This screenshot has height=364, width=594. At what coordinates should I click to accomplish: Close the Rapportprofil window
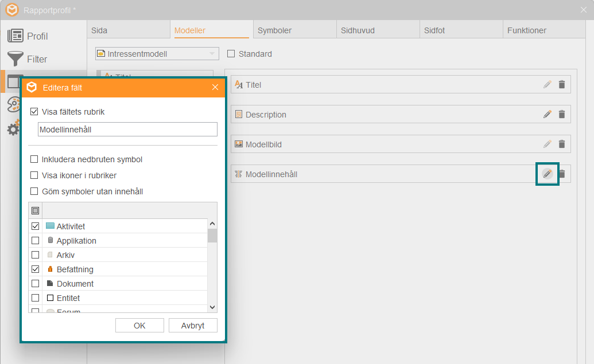584,10
